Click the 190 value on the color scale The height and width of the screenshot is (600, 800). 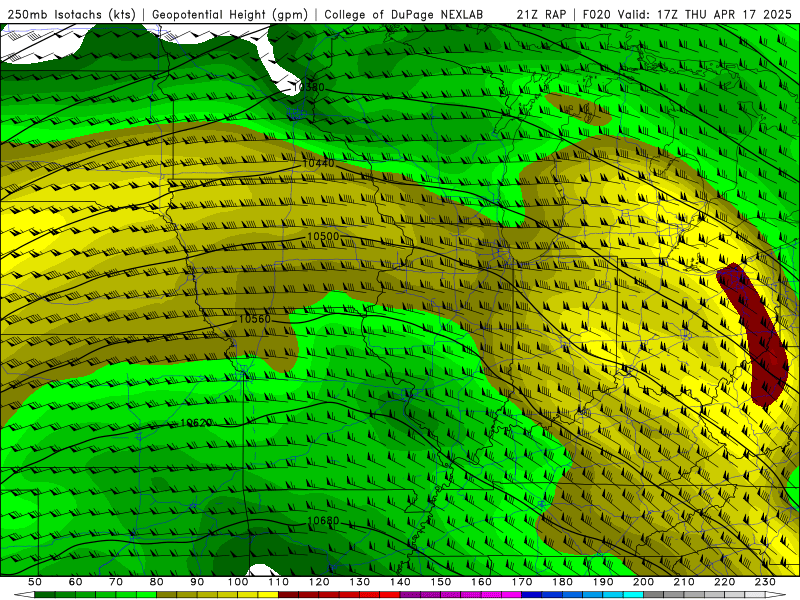pos(603,582)
